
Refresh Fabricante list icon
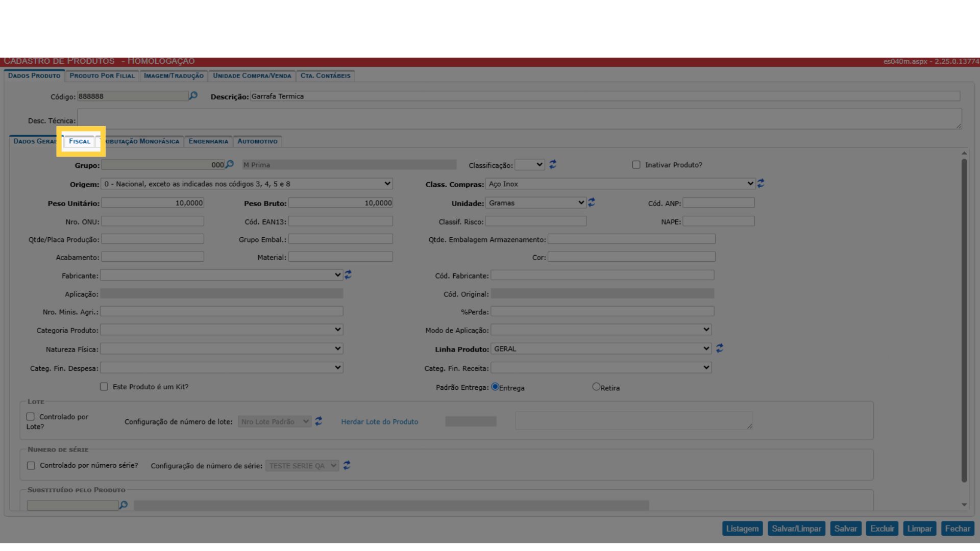(x=348, y=274)
